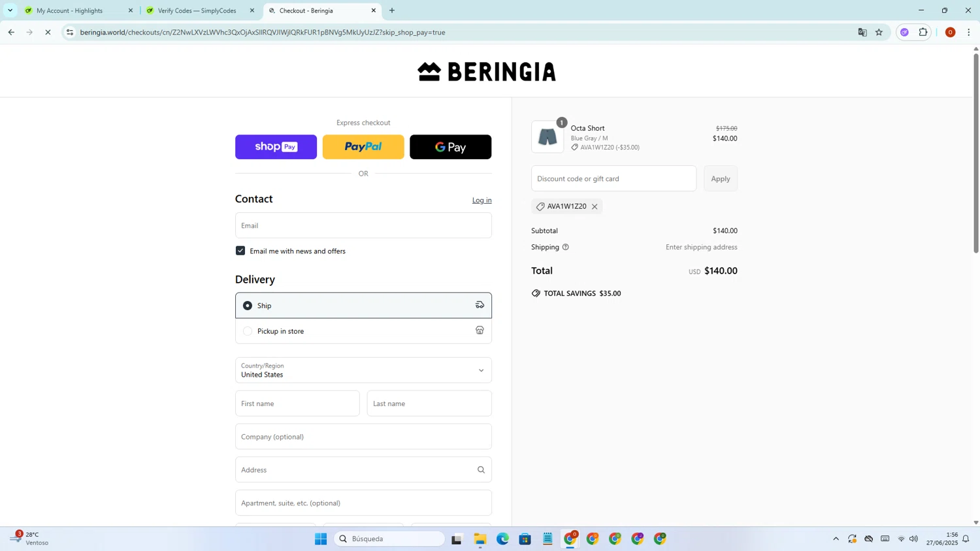
Task: Translate this page icon
Action: [862, 32]
